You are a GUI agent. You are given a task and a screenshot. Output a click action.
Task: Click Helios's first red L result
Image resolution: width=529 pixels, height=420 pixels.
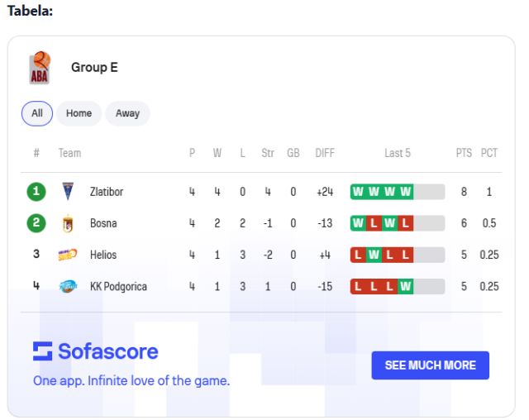point(358,255)
